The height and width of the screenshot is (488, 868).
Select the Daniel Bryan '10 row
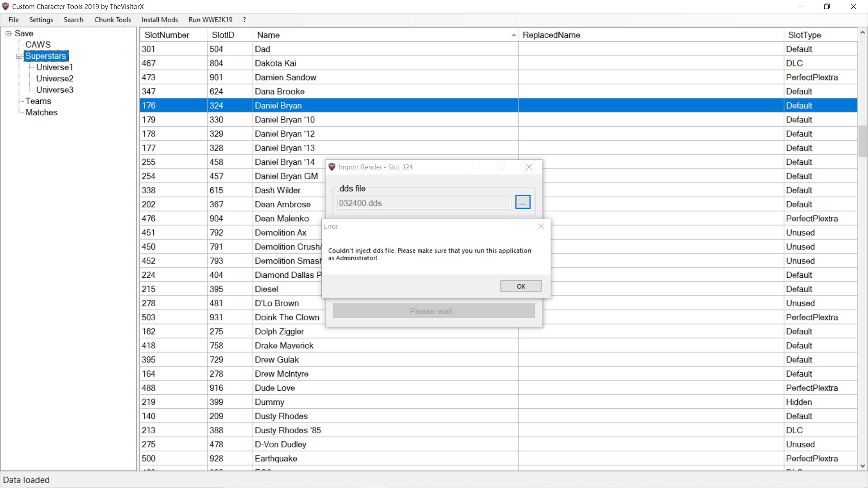click(499, 120)
